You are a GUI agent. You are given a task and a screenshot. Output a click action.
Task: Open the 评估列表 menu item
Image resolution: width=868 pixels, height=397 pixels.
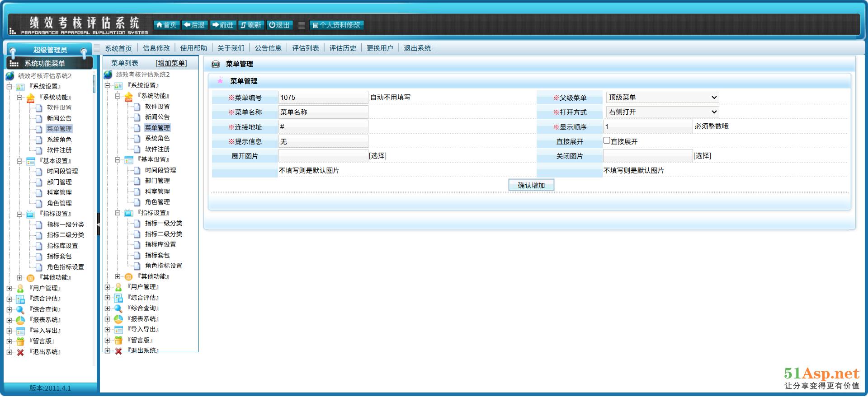pyautogui.click(x=305, y=48)
